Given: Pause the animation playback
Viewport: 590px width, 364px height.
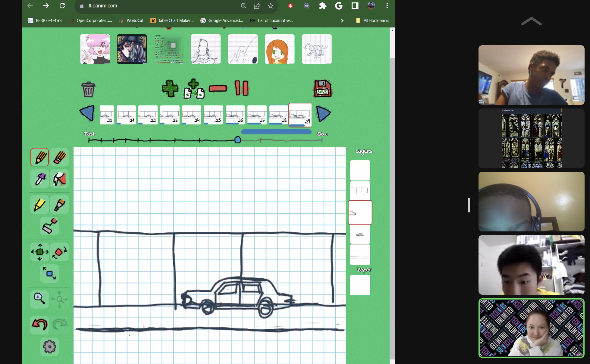Looking at the screenshot, I should point(242,88).
